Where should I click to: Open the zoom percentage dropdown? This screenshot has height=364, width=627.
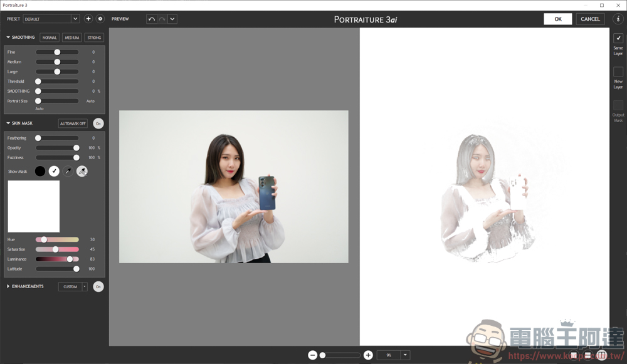[405, 355]
